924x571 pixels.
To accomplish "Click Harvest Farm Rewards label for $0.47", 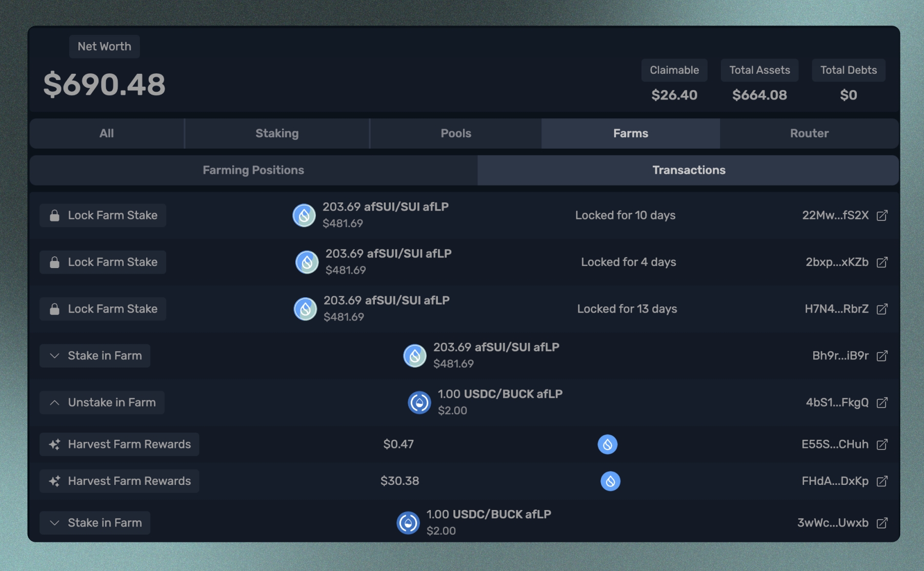I will [x=119, y=444].
